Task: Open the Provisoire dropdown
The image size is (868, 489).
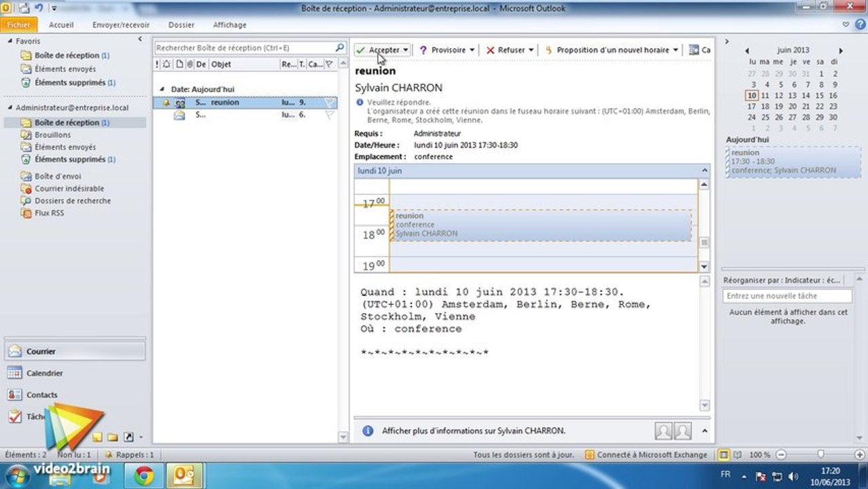Action: (472, 50)
